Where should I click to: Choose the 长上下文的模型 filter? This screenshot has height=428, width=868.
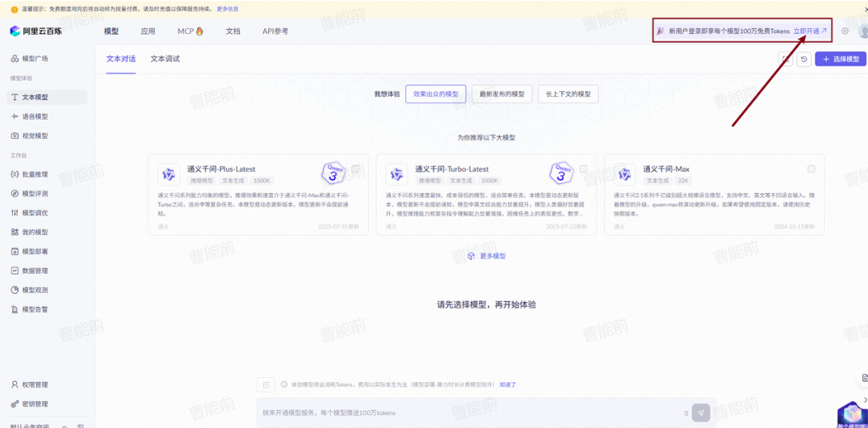568,94
